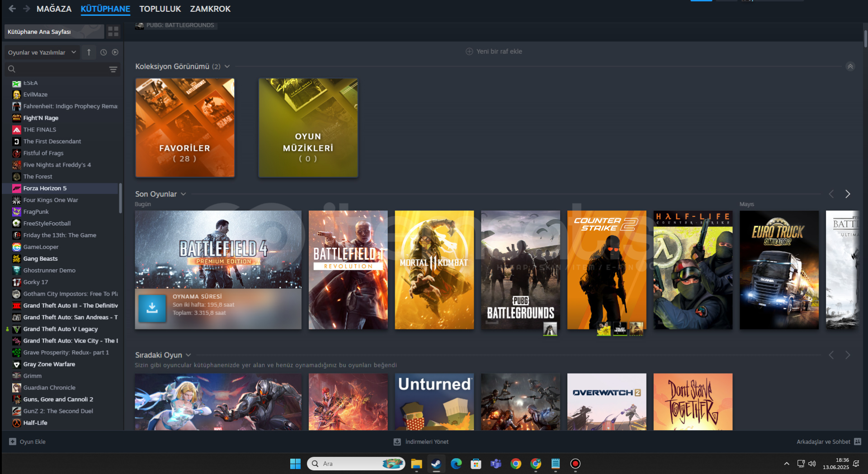Open advanced filter options icon
The image size is (868, 474).
coord(113,69)
